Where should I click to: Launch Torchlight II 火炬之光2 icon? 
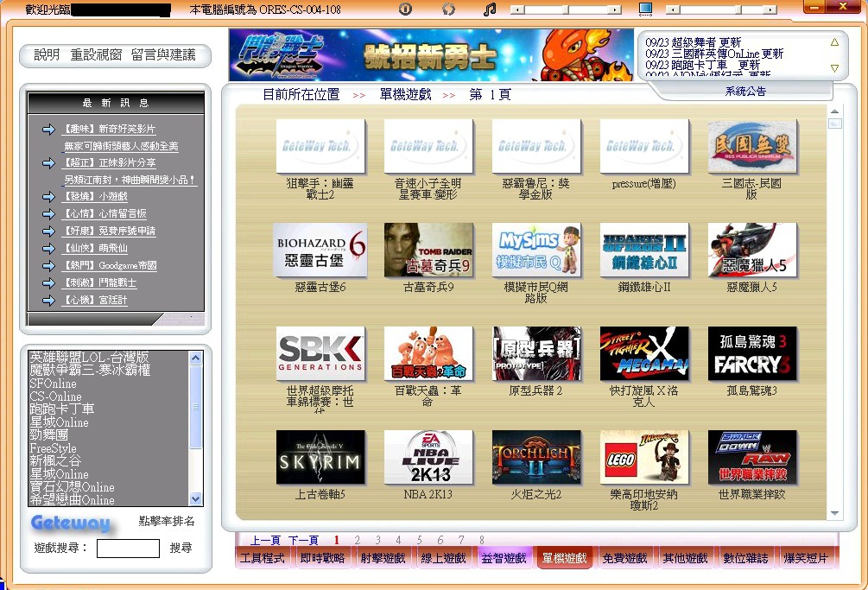pos(536,457)
